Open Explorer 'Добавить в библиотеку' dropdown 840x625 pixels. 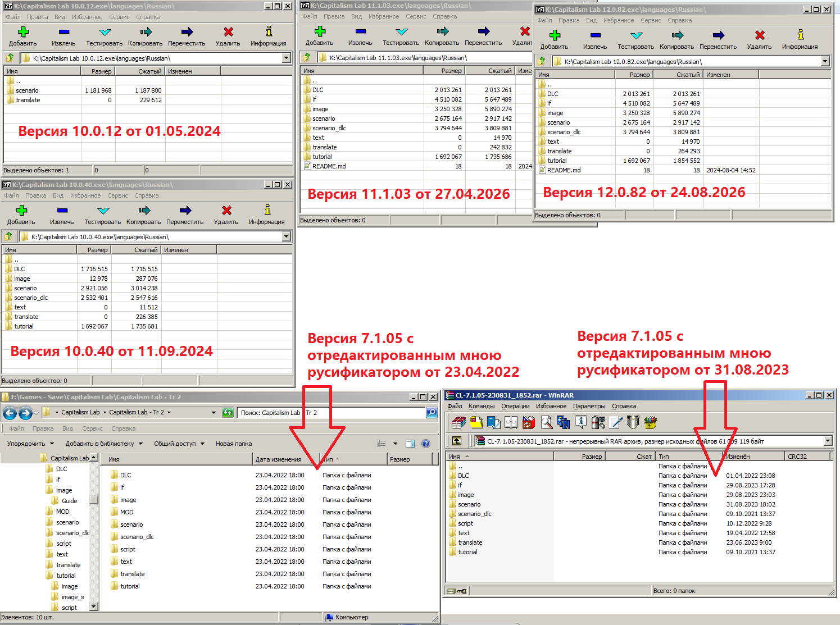[104, 444]
